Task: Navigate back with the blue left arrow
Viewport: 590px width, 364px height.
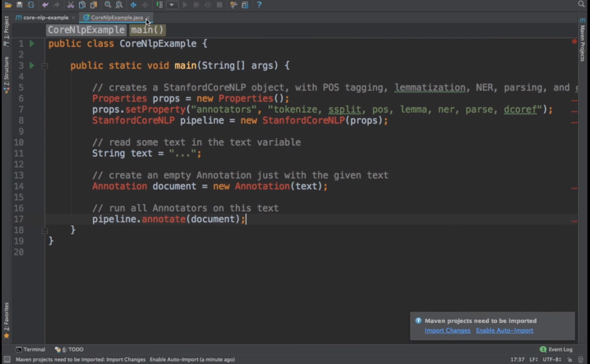Action: coord(134,5)
